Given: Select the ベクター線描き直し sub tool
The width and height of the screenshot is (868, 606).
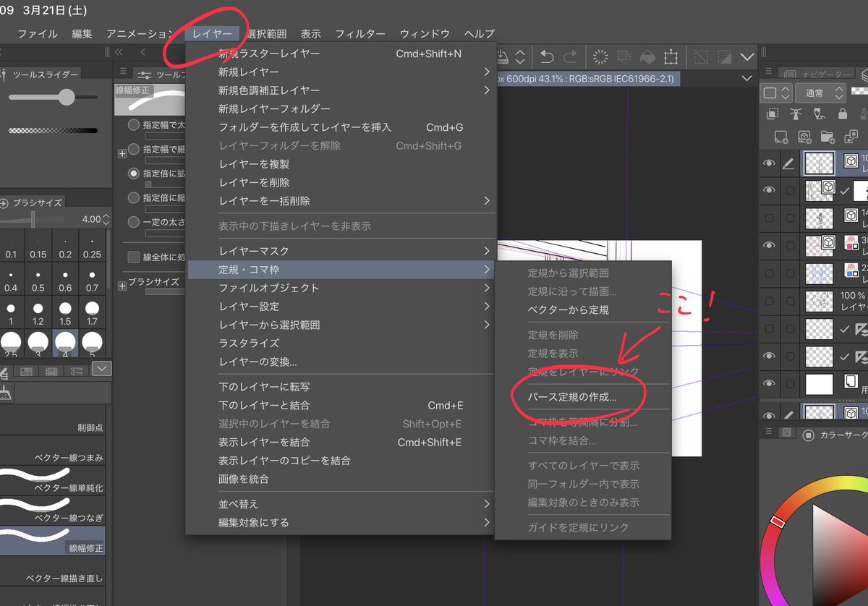Looking at the screenshot, I should (x=54, y=571).
